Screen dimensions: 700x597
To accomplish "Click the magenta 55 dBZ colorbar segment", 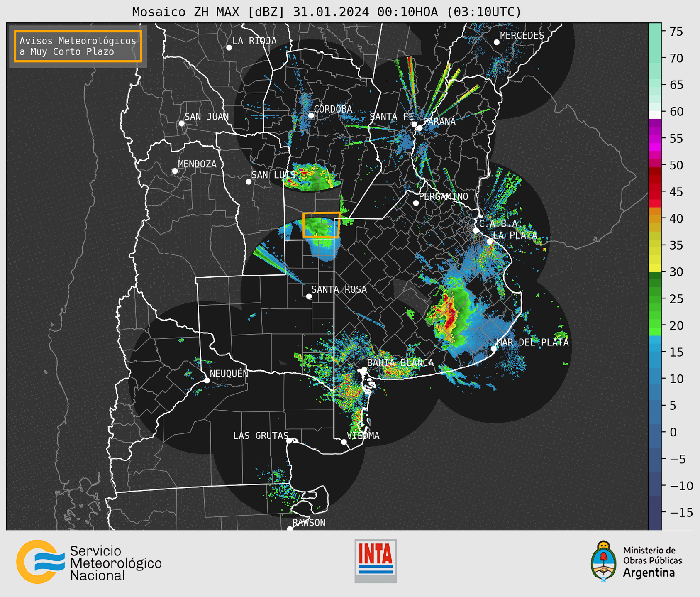I will point(655,138).
